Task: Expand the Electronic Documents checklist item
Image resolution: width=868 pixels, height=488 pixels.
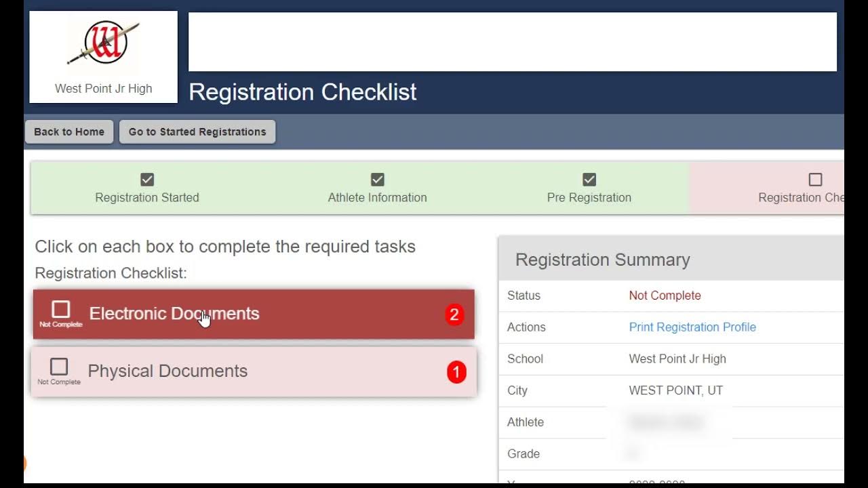Action: [x=174, y=314]
